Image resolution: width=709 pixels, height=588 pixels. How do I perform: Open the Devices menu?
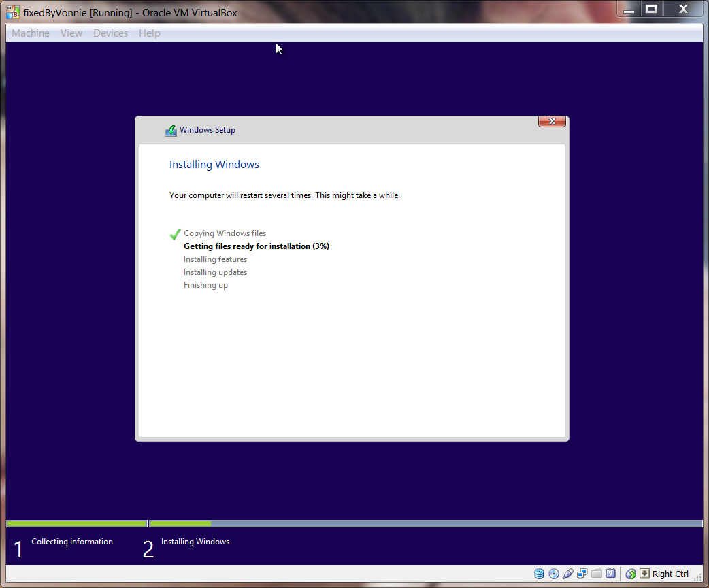[111, 33]
